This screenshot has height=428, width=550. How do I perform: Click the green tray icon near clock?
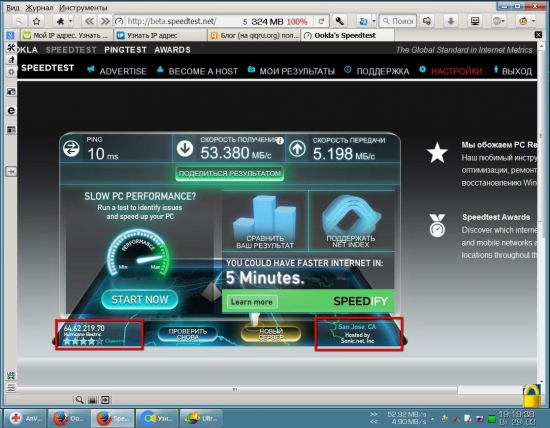492,419
